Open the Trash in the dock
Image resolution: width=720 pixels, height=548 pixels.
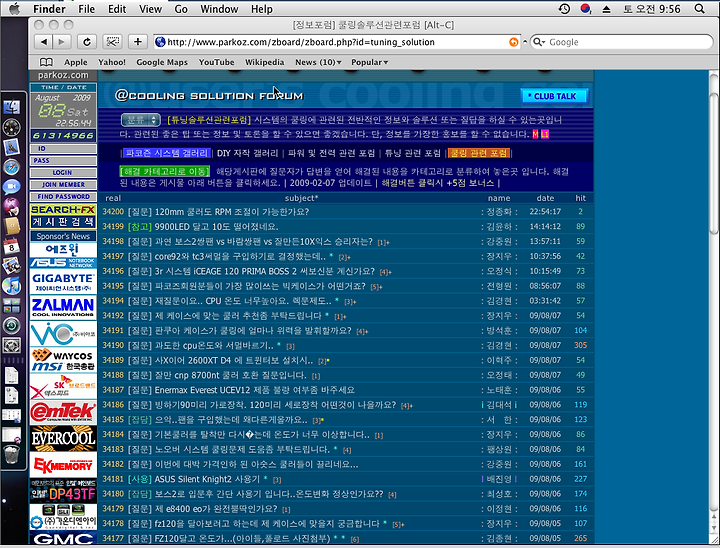point(11,454)
